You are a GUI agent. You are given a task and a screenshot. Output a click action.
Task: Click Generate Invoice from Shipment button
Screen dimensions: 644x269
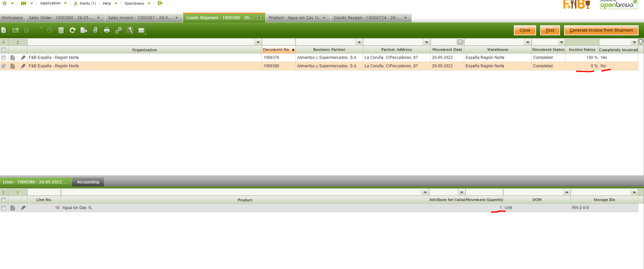[x=601, y=30]
